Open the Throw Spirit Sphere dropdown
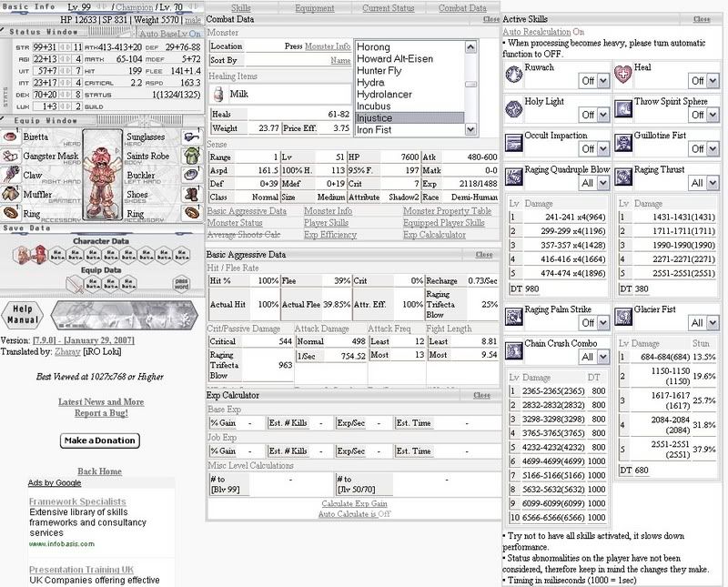This screenshot has width=728, height=587. pyautogui.click(x=703, y=115)
